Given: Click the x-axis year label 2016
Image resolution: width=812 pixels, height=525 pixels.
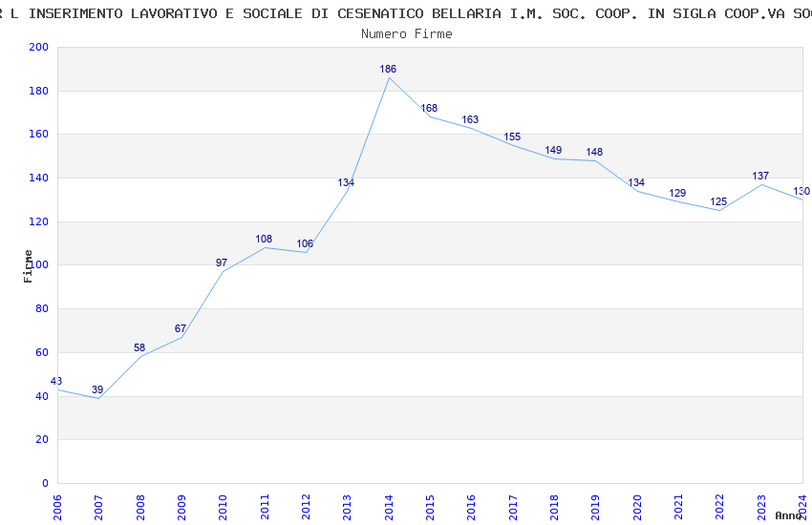Looking at the screenshot, I should pos(472,508).
